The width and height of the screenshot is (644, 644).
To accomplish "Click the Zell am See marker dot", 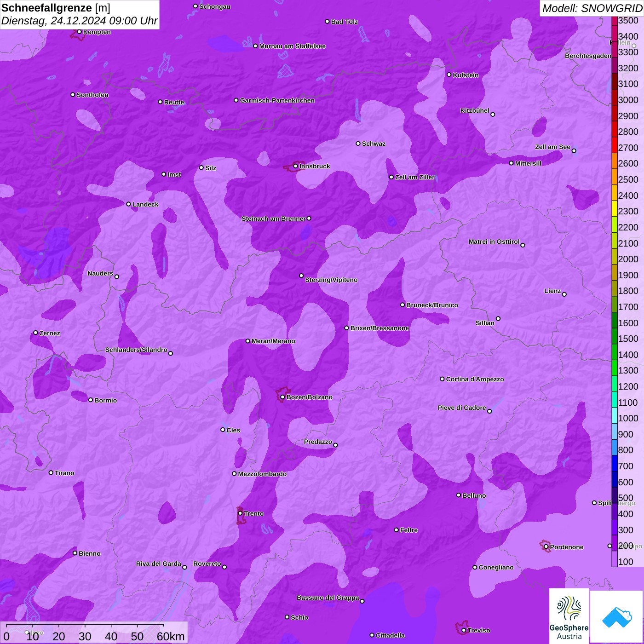I will [x=574, y=151].
